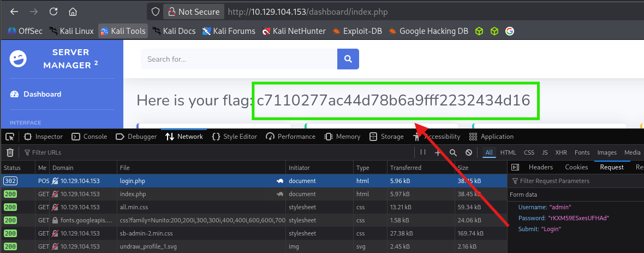
Task: Pause network recording with the pause icon
Action: point(423,152)
